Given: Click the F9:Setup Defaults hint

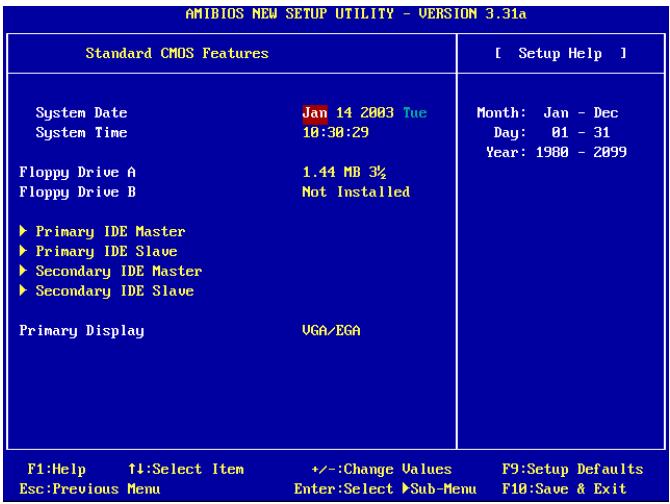Looking at the screenshot, I should [573, 469].
